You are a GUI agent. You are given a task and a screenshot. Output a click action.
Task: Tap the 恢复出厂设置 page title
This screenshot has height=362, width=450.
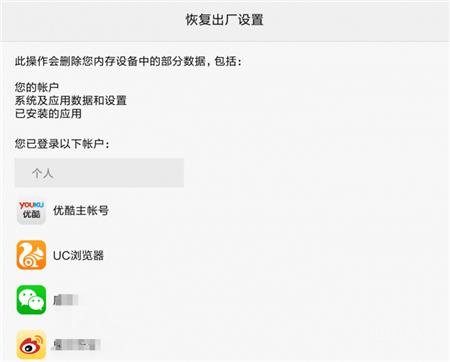224,20
